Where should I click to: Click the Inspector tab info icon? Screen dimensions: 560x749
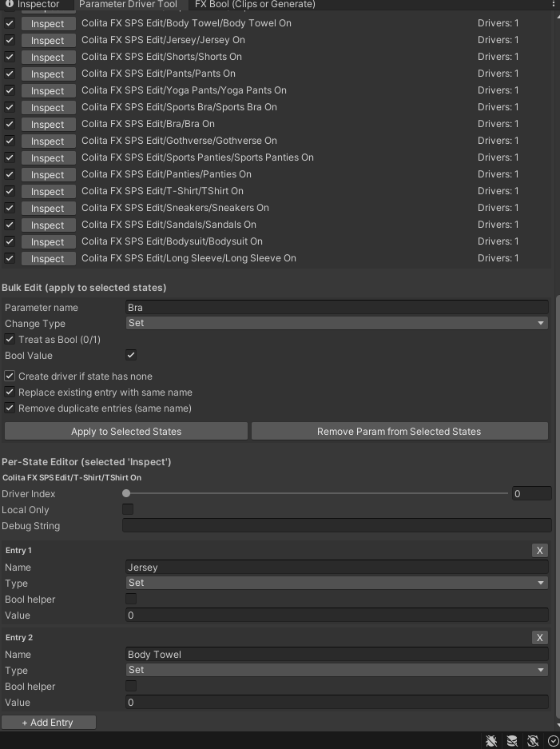pyautogui.click(x=9, y=4)
